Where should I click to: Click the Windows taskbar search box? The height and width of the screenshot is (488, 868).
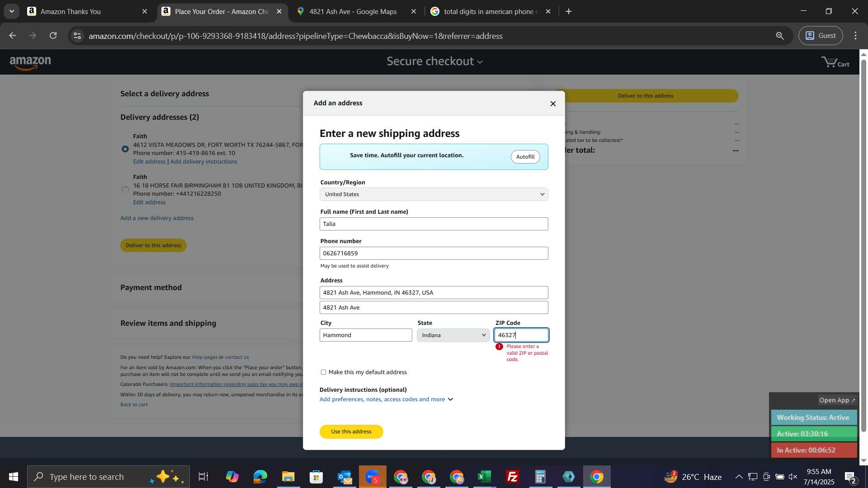pos(108,477)
